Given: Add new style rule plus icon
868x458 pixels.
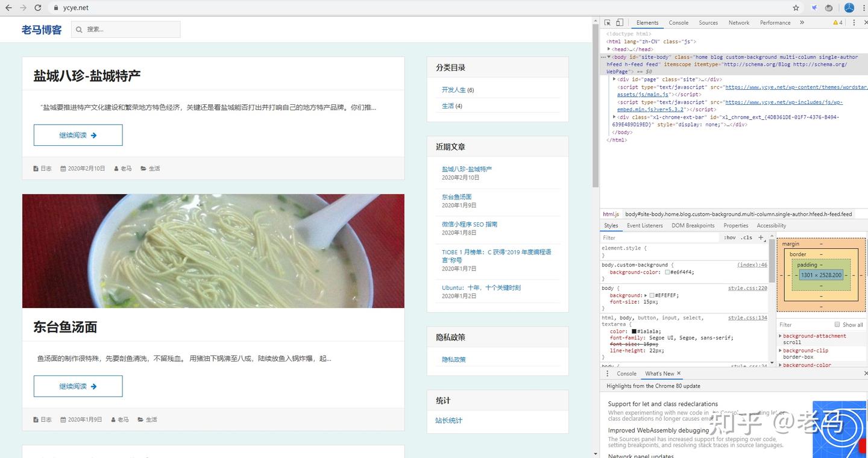Looking at the screenshot, I should click(x=761, y=237).
